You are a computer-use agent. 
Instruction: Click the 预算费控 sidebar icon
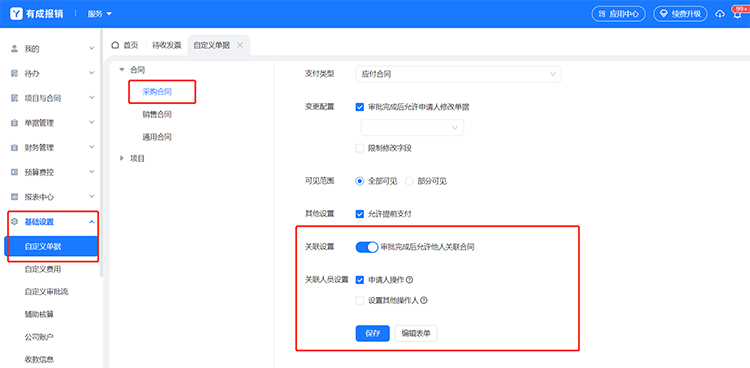[x=14, y=172]
